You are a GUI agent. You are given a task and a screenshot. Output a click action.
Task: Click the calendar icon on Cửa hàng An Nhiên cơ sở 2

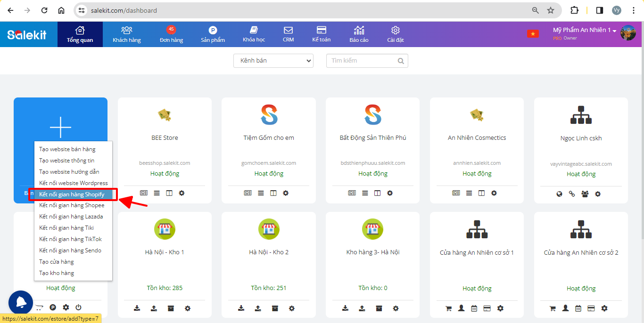578,308
